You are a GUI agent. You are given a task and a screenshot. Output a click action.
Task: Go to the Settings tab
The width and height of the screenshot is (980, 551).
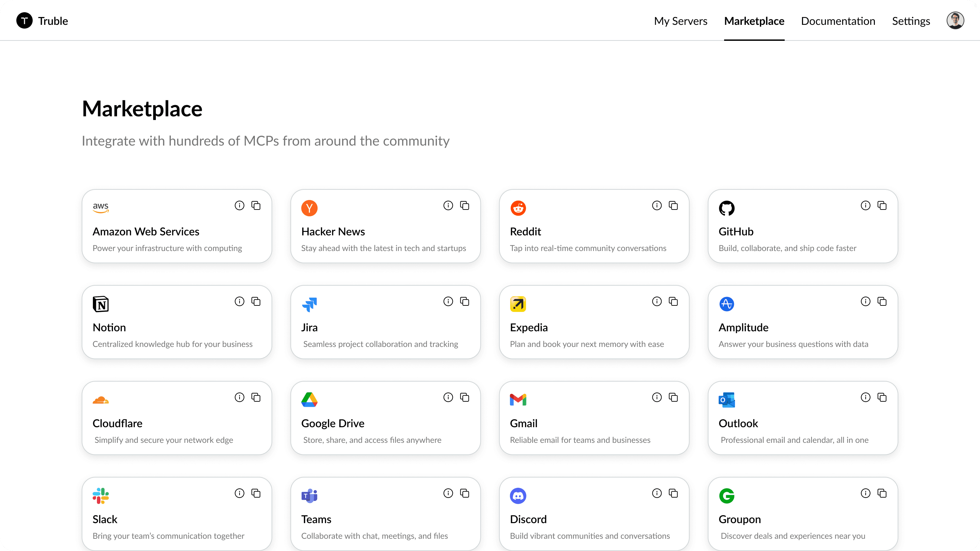click(x=911, y=21)
